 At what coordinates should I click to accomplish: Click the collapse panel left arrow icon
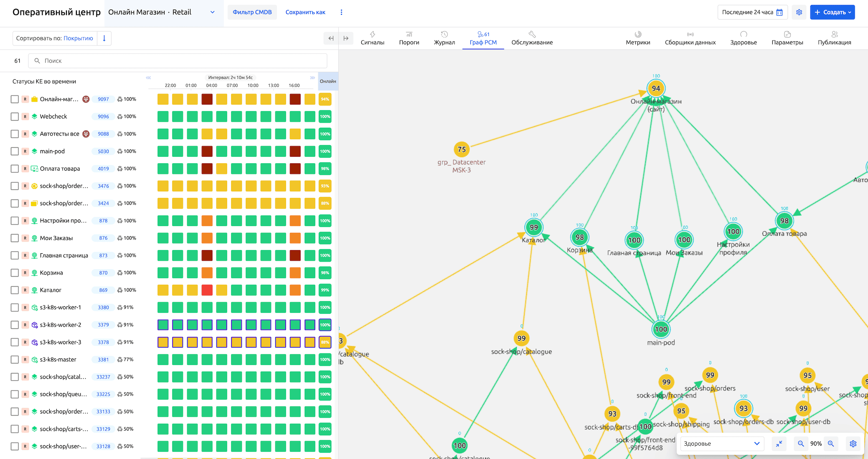coord(331,38)
